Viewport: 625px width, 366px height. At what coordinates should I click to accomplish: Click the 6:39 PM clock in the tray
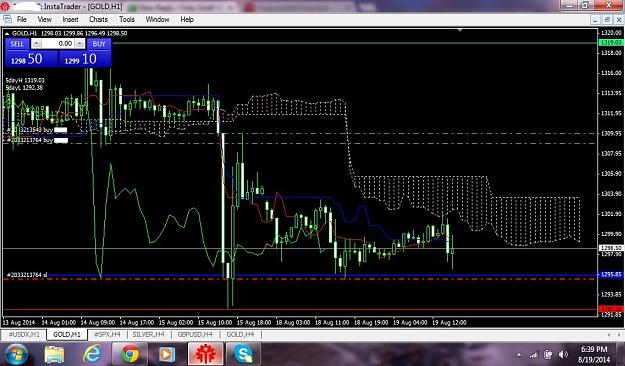(x=594, y=349)
